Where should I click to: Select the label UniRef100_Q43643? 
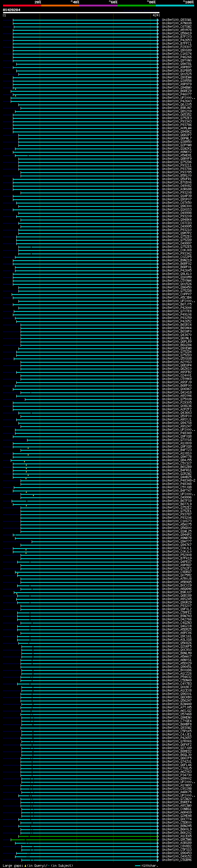click(177, 412)
